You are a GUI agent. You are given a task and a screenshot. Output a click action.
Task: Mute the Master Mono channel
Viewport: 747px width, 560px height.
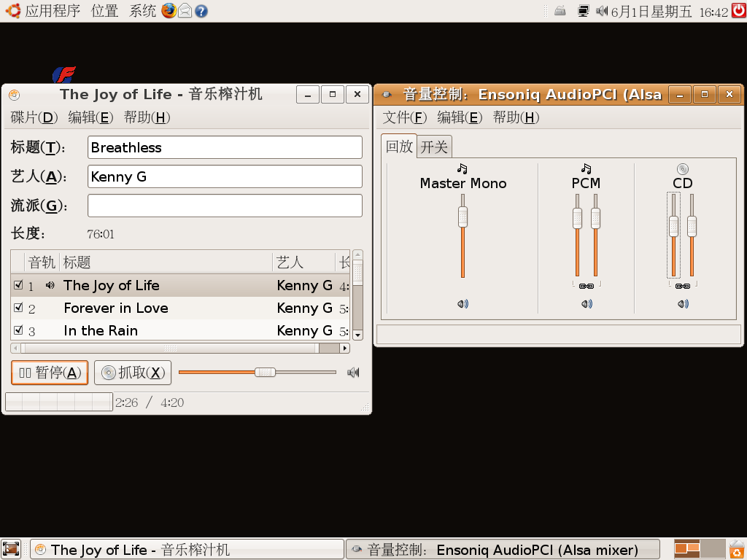[462, 304]
